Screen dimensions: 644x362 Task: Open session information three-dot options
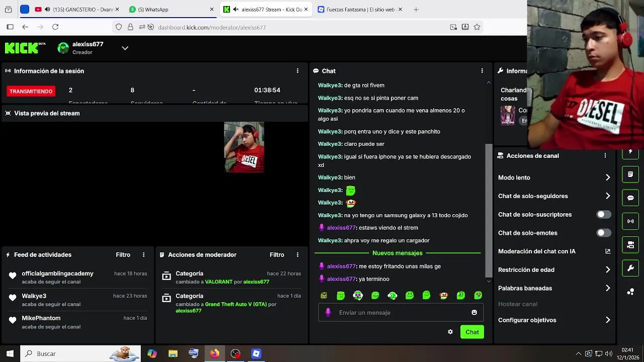(x=297, y=71)
